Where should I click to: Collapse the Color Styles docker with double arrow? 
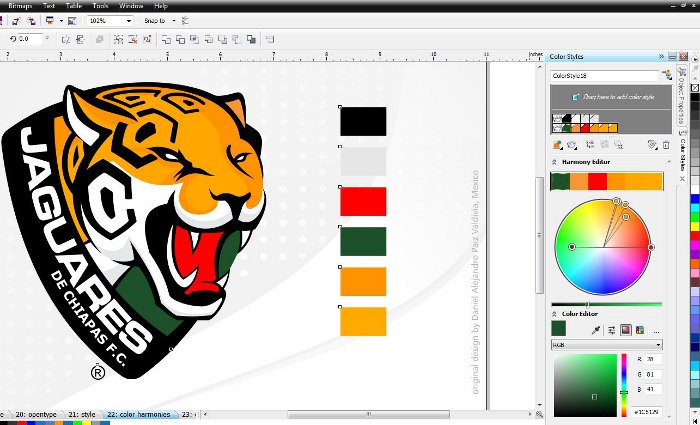[661, 57]
